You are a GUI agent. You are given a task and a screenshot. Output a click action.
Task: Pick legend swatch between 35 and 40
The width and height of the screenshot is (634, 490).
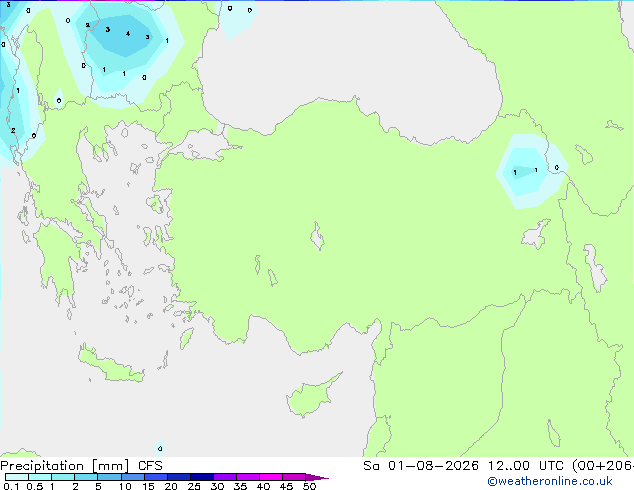(248, 477)
